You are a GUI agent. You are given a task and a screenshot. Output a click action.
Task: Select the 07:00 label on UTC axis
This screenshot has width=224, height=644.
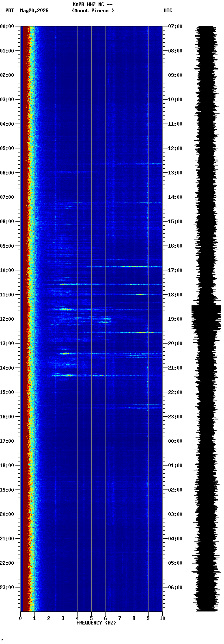coord(175,26)
